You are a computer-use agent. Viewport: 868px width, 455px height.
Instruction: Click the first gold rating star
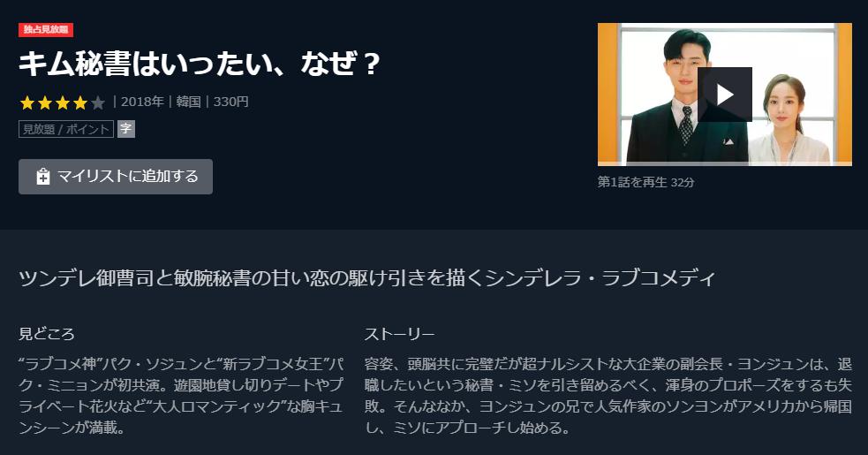pyautogui.click(x=27, y=102)
